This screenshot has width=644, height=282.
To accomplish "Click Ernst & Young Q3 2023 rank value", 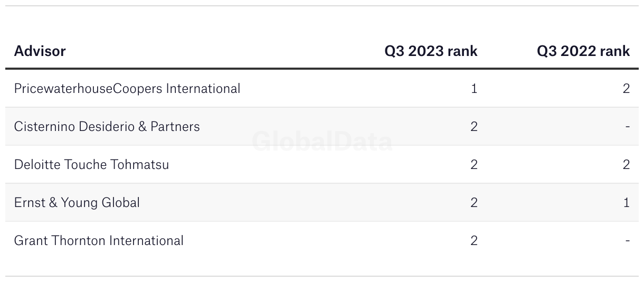I will pyautogui.click(x=474, y=203).
